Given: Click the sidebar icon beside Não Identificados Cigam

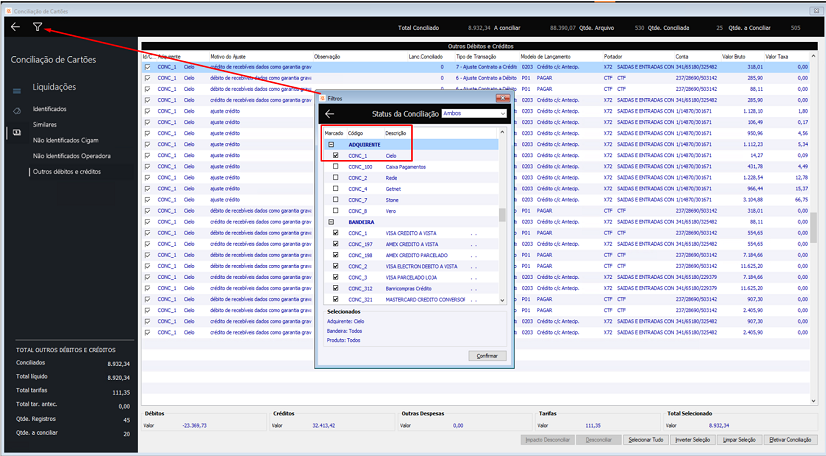Looking at the screenshot, I should (x=17, y=133).
